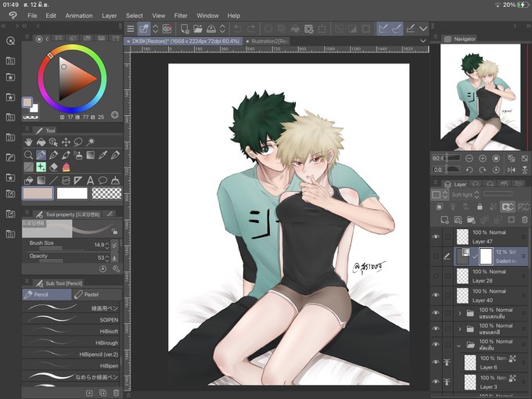Select the Balloon speech bubble tool
This screenshot has height=399, width=532.
coord(102,180)
